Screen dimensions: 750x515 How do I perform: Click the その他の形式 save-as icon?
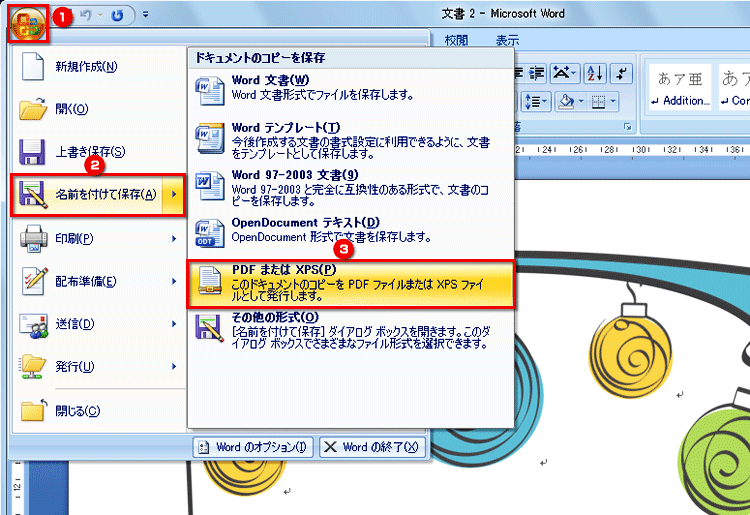click(x=210, y=328)
